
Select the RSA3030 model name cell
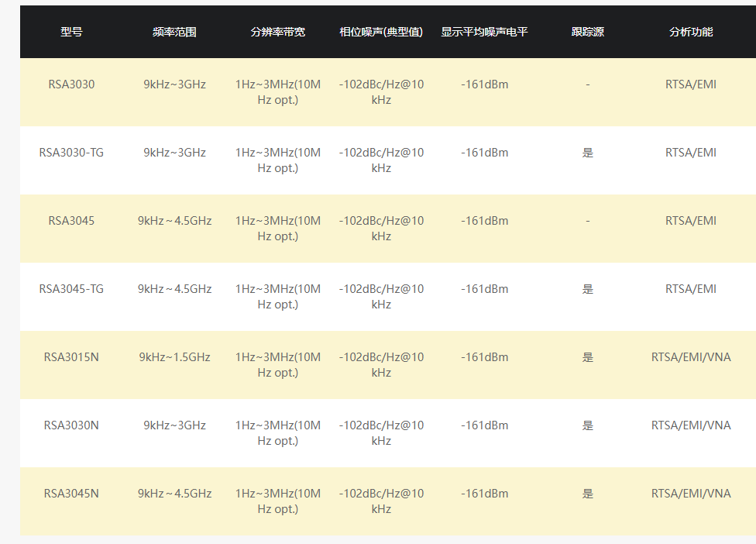71,84
